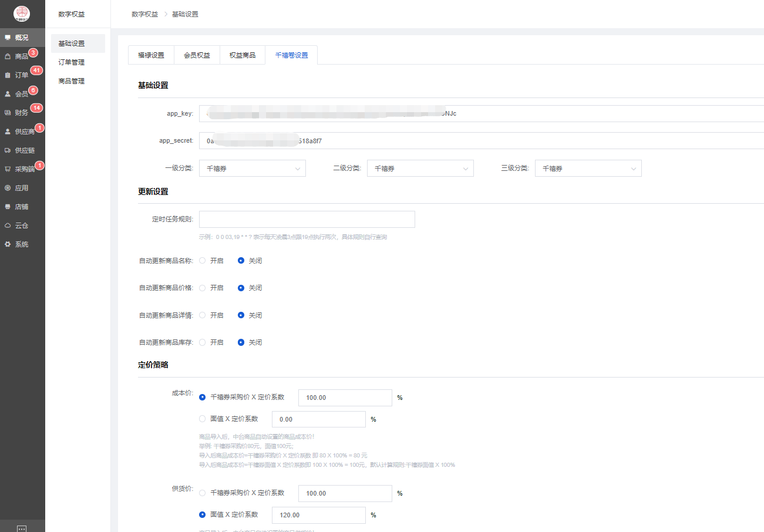Screen dimensions: 764x532
Task: Click the 基础设置 section heading in the form
Action: coord(153,85)
